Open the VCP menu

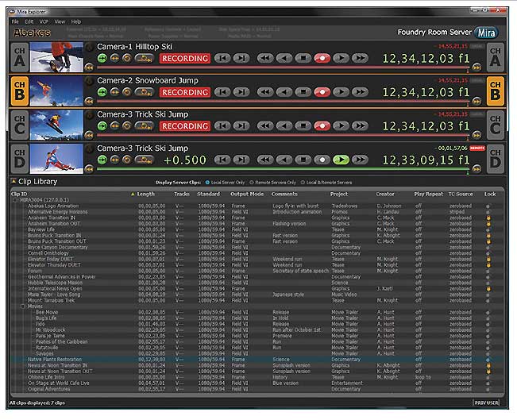pos(44,21)
